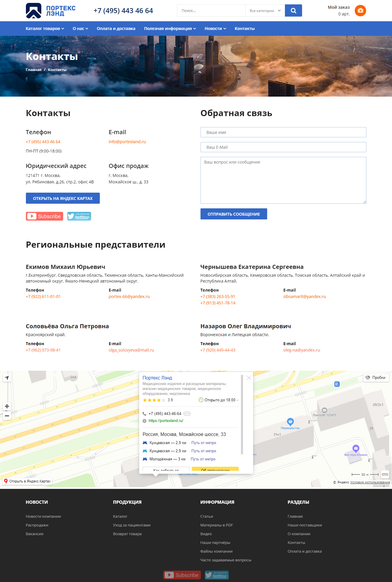Go to Контакты in the navigation bar
Image resolution: width=392 pixels, height=582 pixels.
point(244,29)
